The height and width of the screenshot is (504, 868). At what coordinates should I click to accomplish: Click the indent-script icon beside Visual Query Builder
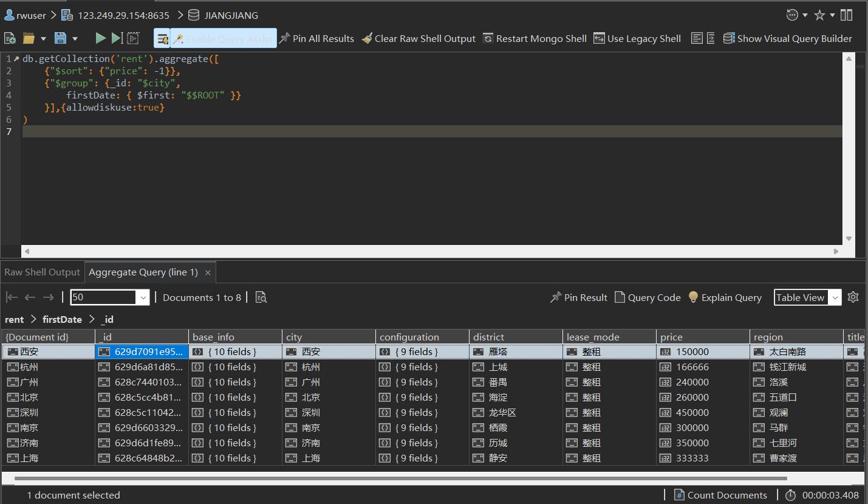click(711, 38)
